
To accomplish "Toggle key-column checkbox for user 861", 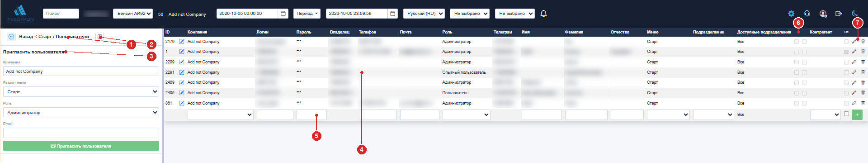I will pos(846,103).
